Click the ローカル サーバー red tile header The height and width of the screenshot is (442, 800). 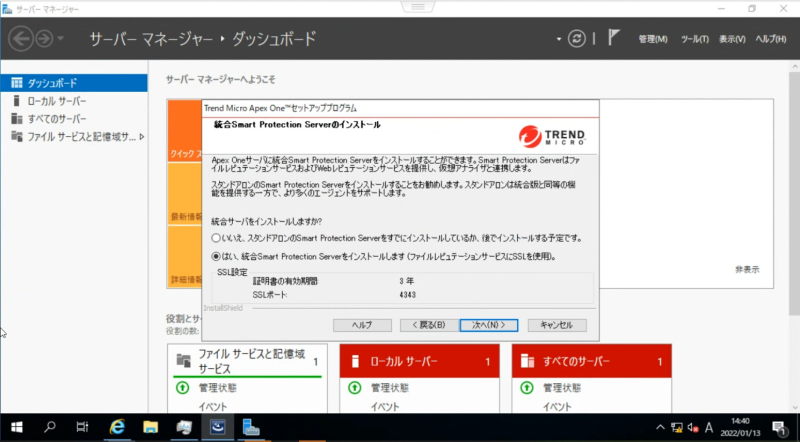point(419,361)
